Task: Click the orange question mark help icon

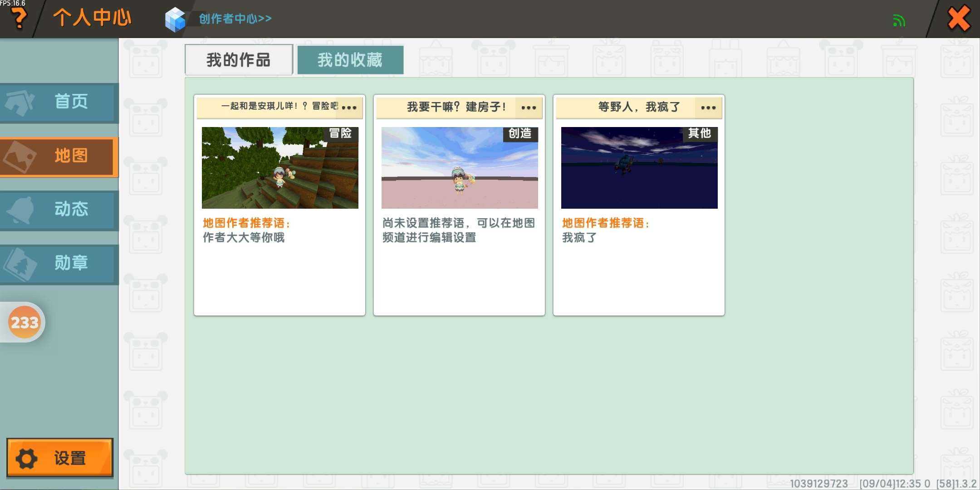Action: pyautogui.click(x=18, y=18)
